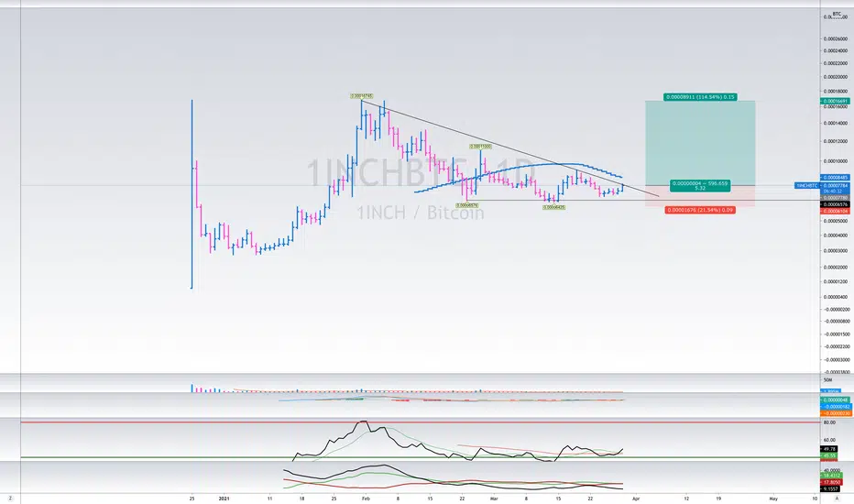Click the green RSI average tag 45.55
854x504 pixels.
coord(829,455)
